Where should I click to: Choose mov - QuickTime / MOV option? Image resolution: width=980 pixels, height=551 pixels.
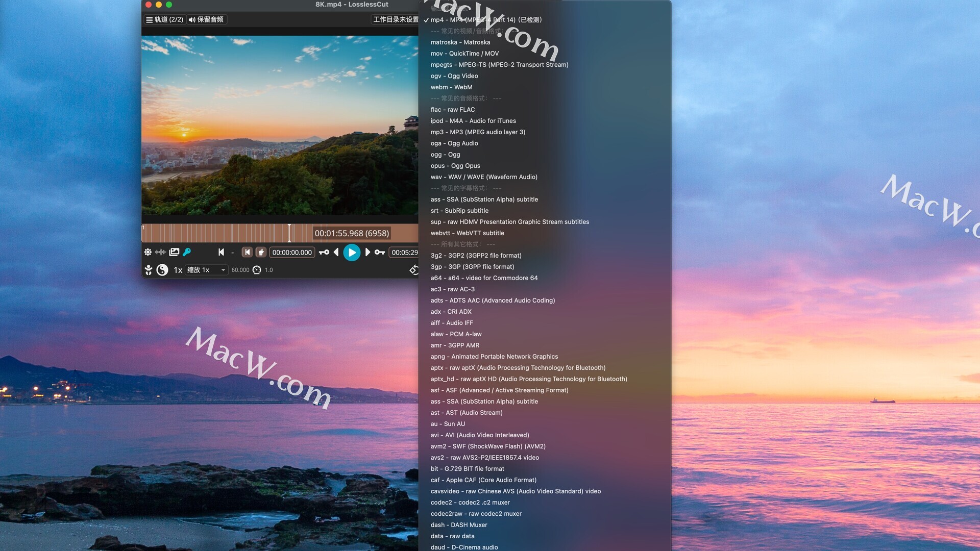coord(464,54)
